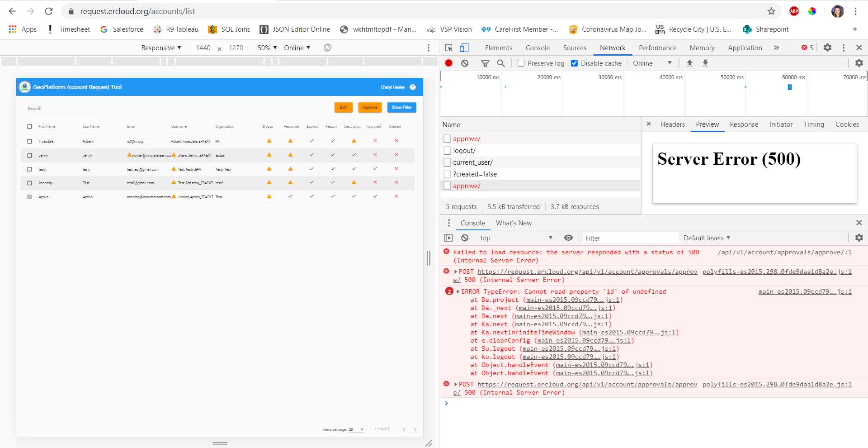Select the inspect element tool in DevTools
This screenshot has height=448, width=868.
(448, 48)
